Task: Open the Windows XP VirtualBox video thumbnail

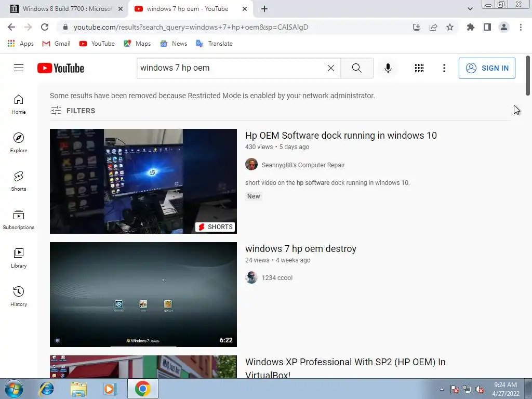Action: (143, 367)
